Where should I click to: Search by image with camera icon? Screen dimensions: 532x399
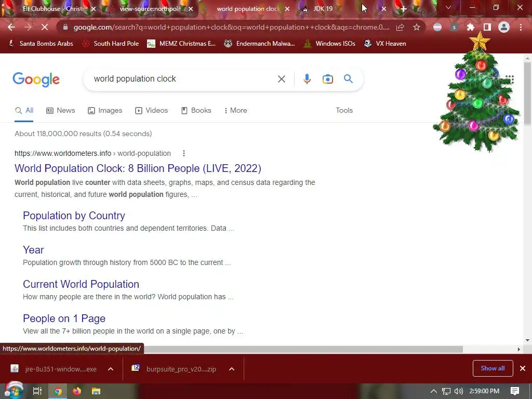[327, 79]
